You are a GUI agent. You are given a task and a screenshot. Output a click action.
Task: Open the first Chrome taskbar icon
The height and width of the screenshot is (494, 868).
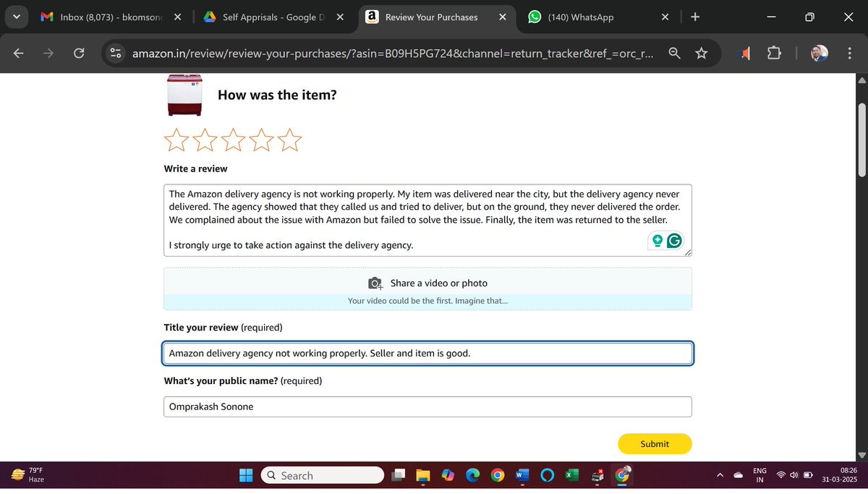(x=497, y=475)
